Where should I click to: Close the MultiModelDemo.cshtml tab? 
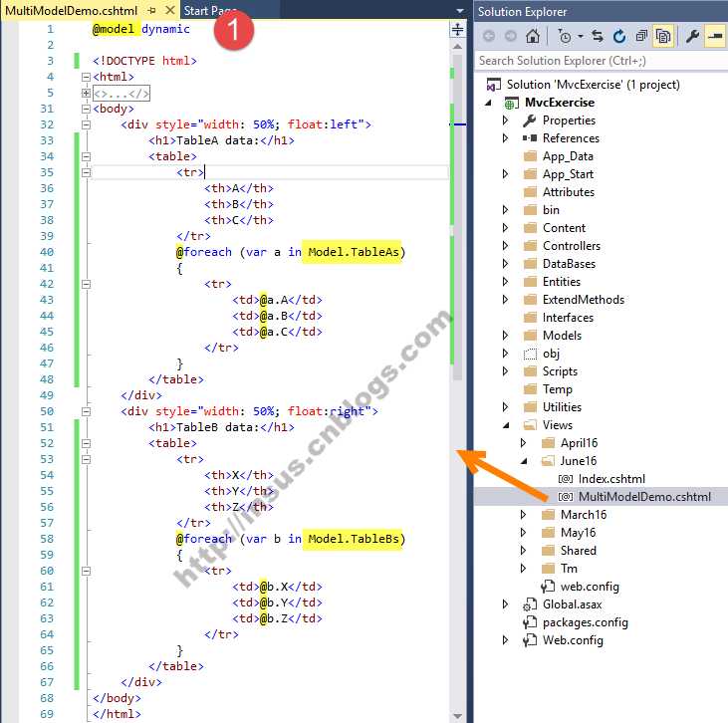click(x=170, y=10)
